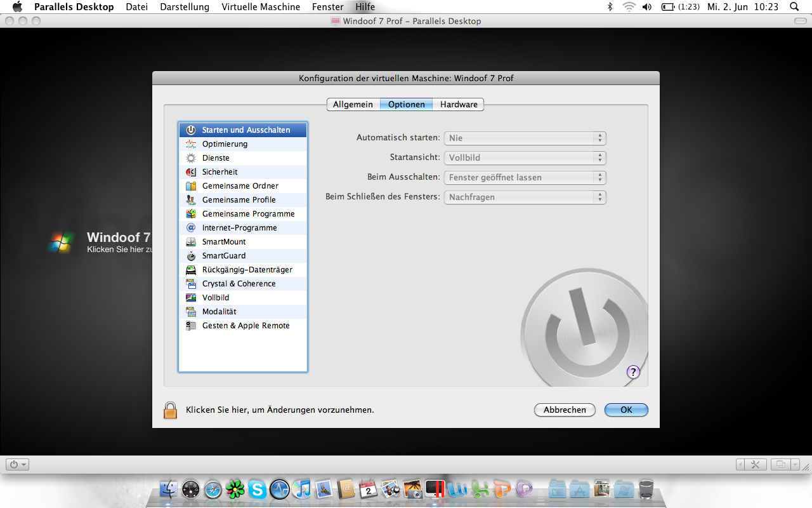Open the Dienste settings pane
Screen dimensions: 812x508
tap(243, 157)
